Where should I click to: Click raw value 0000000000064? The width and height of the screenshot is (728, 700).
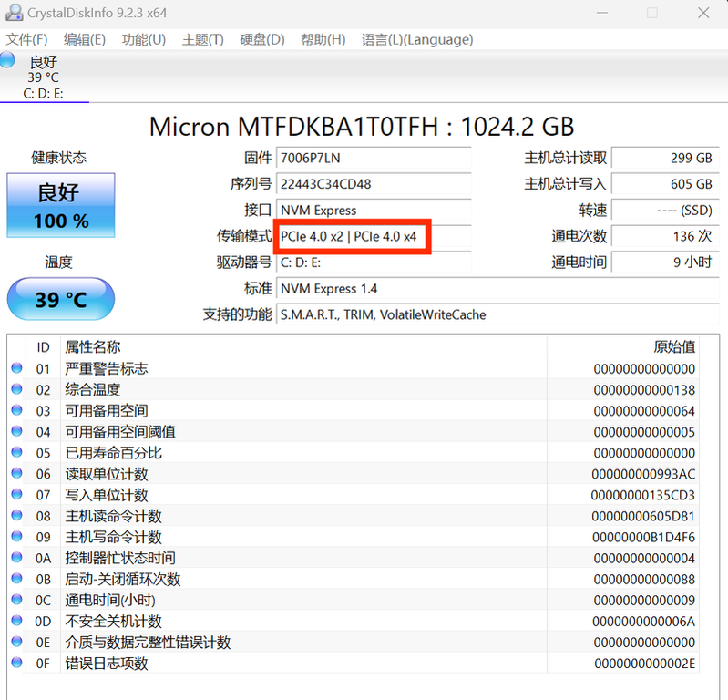pyautogui.click(x=644, y=411)
